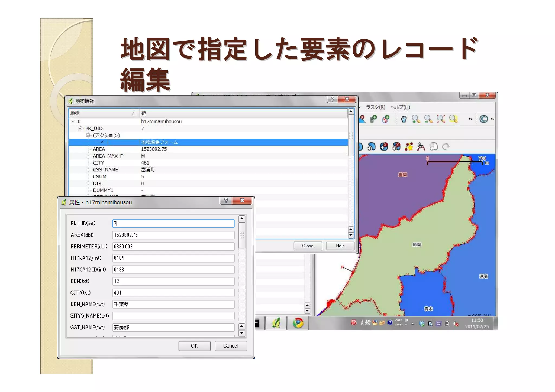Collapse the root node 0 in tree
Screen dimensions: 555x392
(x=72, y=122)
